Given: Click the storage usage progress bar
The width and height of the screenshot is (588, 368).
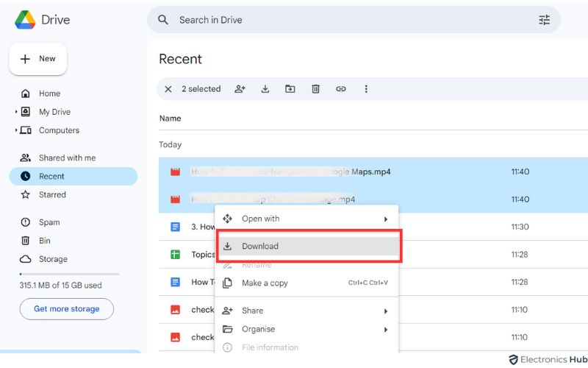Looking at the screenshot, I should [69, 274].
